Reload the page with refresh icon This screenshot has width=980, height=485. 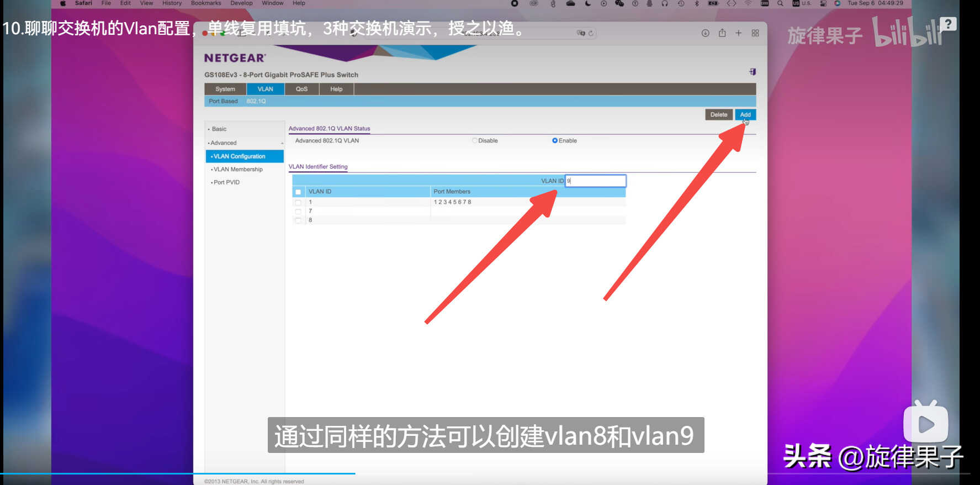591,33
